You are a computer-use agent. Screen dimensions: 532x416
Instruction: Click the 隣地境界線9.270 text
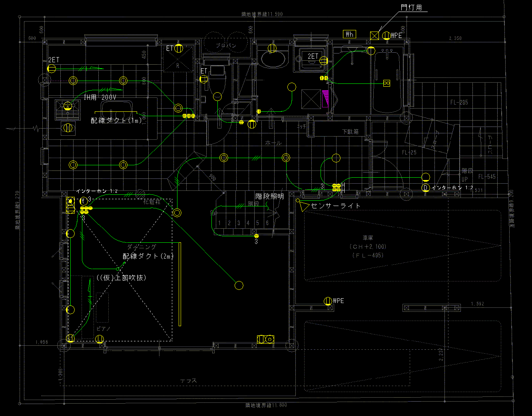click(17, 210)
